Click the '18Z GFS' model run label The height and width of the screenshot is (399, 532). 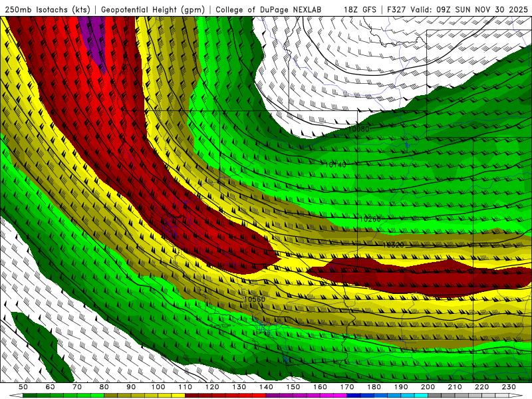(x=360, y=9)
